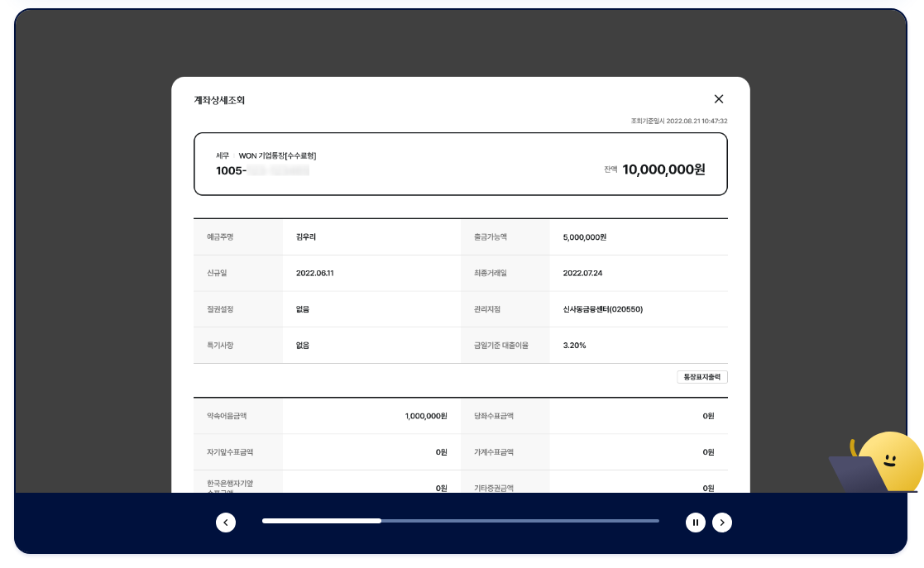
Task: Click the 예금주명 label cell
Action: click(x=238, y=236)
